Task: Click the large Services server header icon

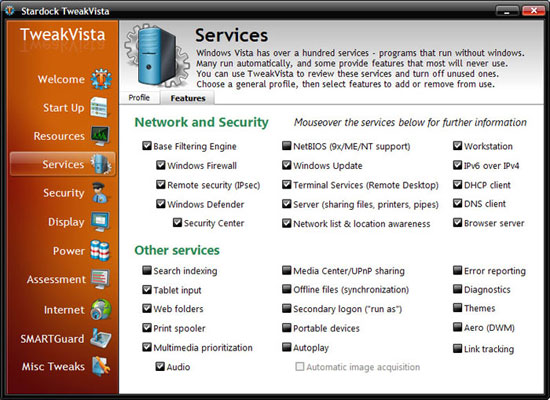Action: click(x=157, y=56)
